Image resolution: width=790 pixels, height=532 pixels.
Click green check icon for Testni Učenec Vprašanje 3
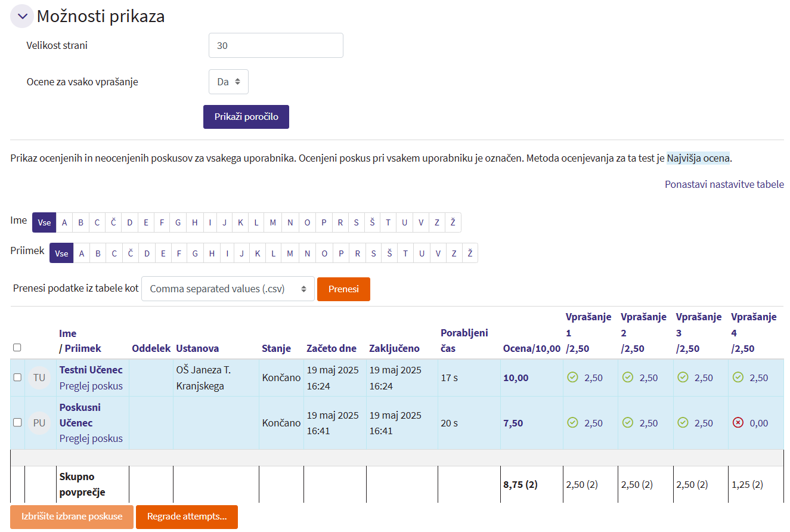point(683,378)
